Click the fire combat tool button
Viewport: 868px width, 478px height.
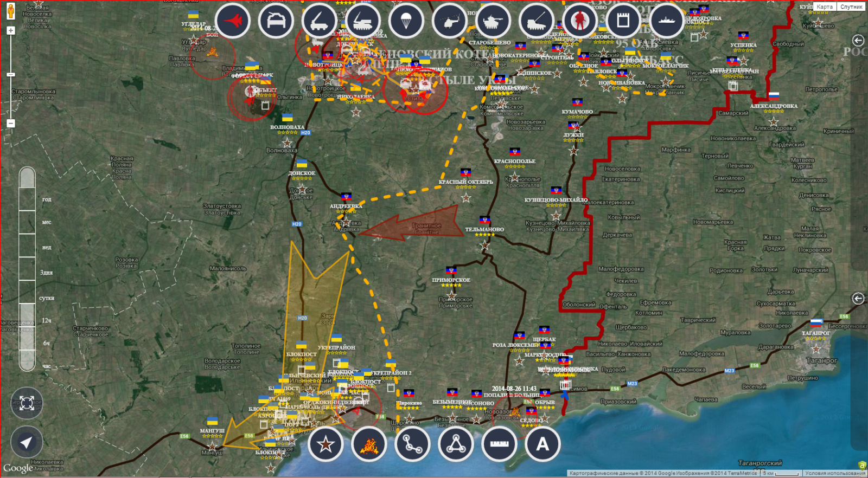click(x=369, y=444)
